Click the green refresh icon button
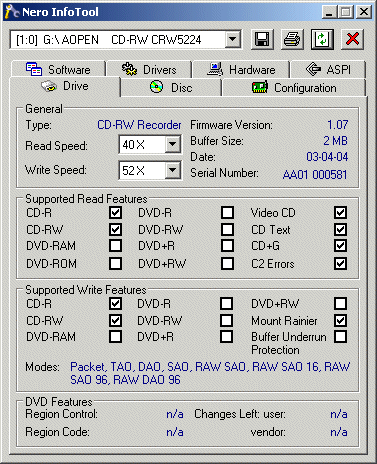This screenshot has height=464, width=377. point(322,40)
